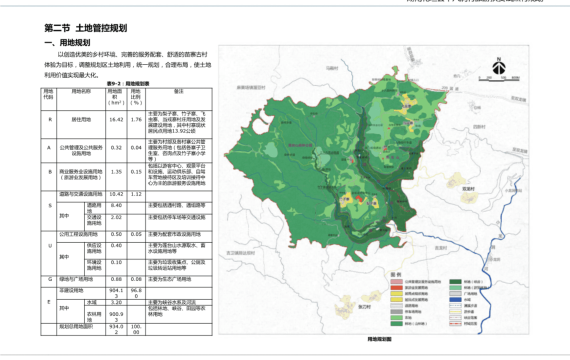Click the subheading 一、用地规划
This screenshot has width=570, height=360.
coord(67,43)
